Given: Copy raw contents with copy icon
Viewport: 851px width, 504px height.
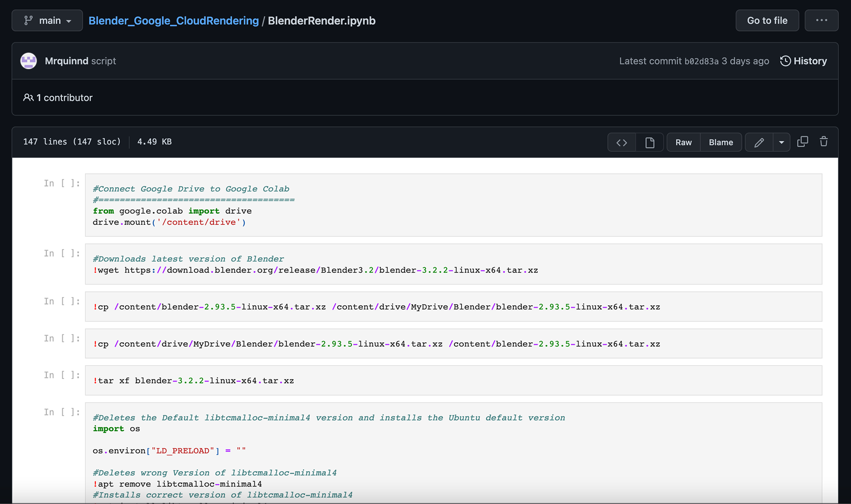Looking at the screenshot, I should (x=802, y=142).
